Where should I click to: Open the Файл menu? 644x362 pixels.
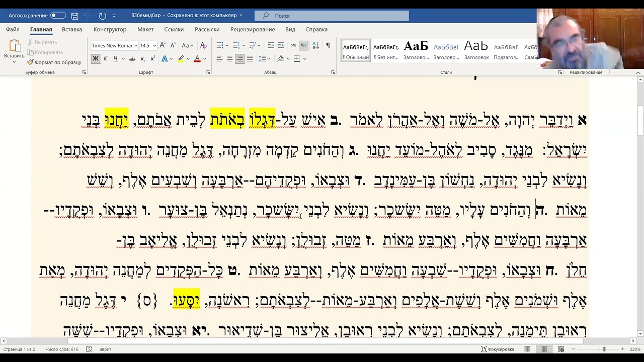(x=13, y=30)
